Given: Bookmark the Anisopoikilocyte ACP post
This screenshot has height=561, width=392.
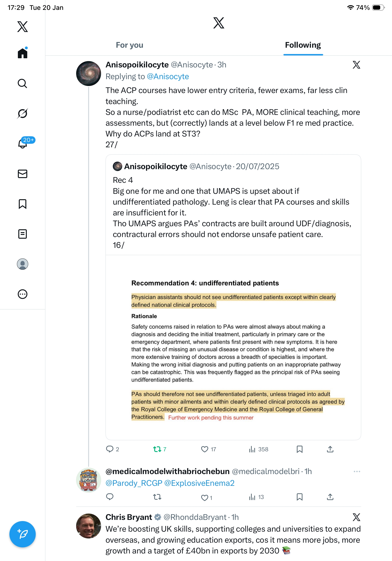Looking at the screenshot, I should pyautogui.click(x=299, y=449).
